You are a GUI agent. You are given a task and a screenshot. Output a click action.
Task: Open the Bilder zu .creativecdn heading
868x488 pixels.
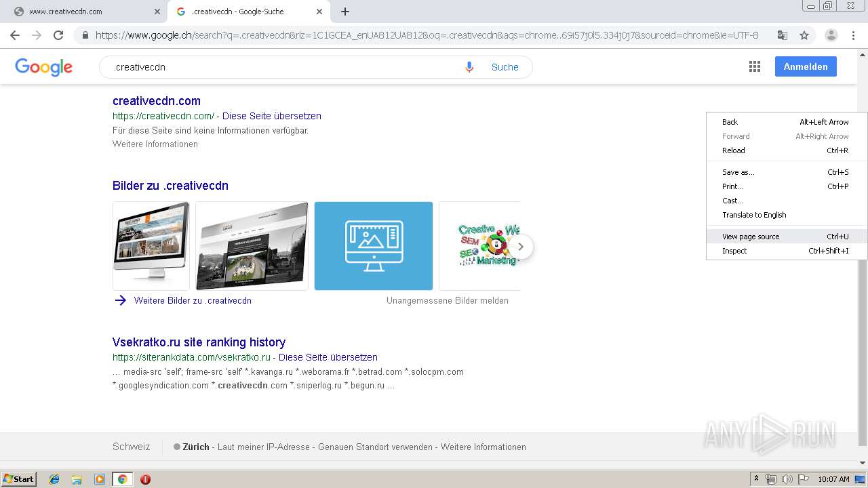[170, 186]
